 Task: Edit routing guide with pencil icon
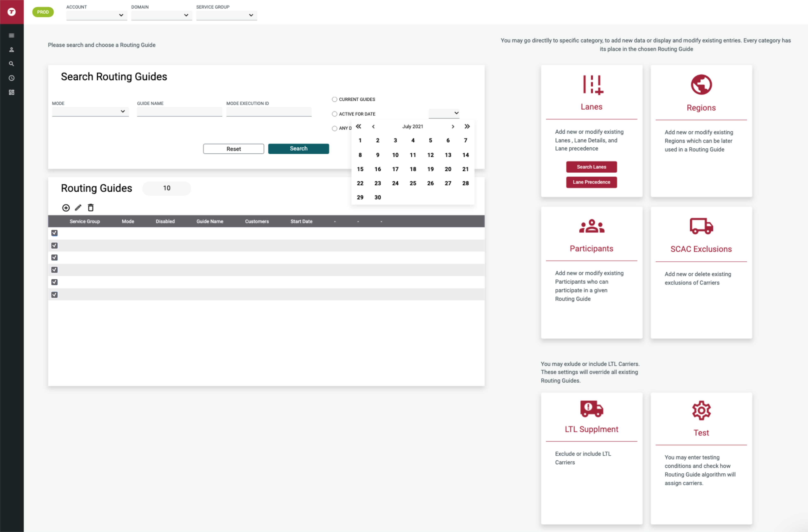coord(78,207)
